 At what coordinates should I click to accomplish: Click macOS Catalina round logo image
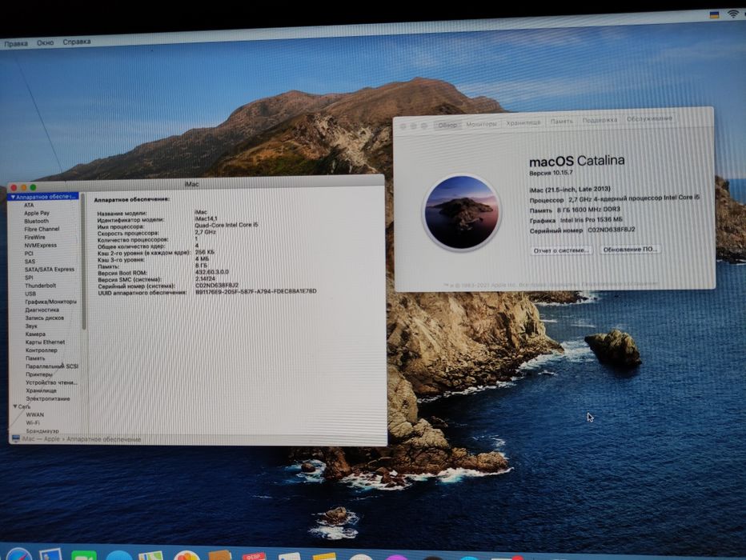462,213
